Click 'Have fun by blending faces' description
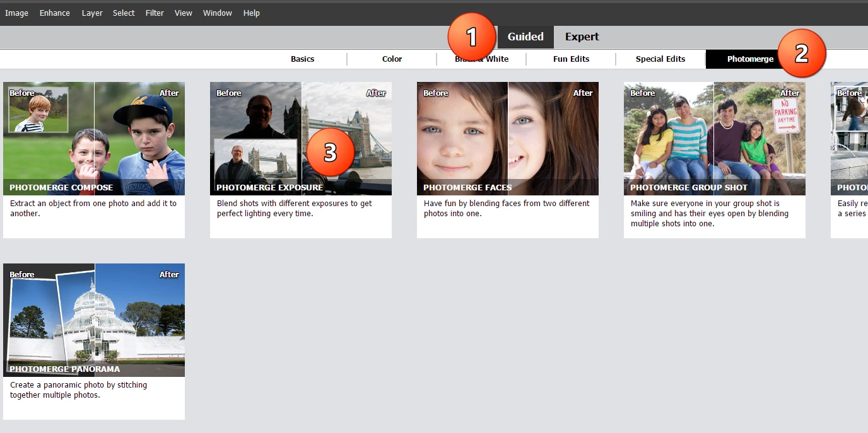This screenshot has height=433, width=868. point(507,209)
